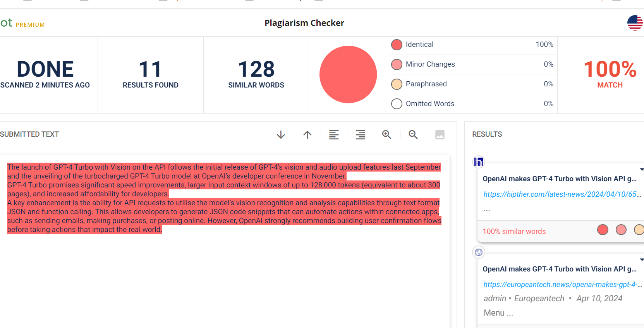Click the red match pie chart
Viewport: 644px width, 328px height.
[348, 75]
